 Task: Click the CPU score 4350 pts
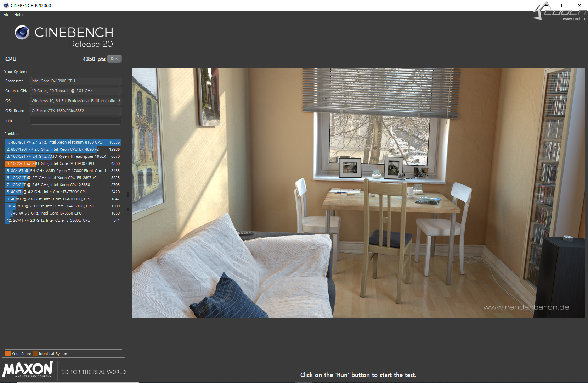pyautogui.click(x=94, y=59)
